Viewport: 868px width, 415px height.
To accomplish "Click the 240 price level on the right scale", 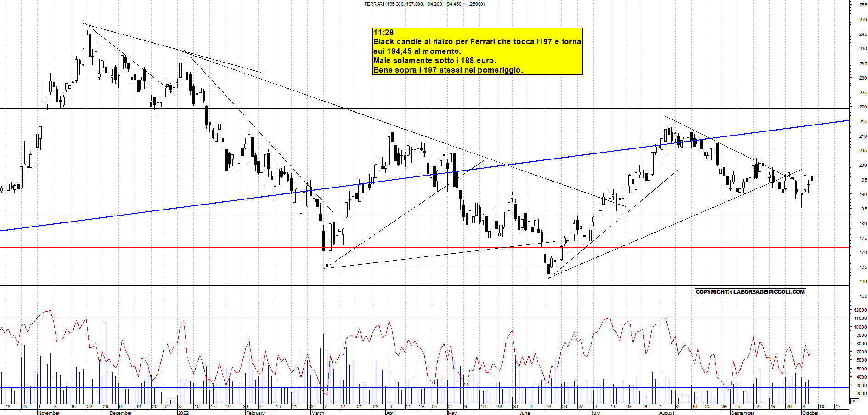I will (863, 48).
